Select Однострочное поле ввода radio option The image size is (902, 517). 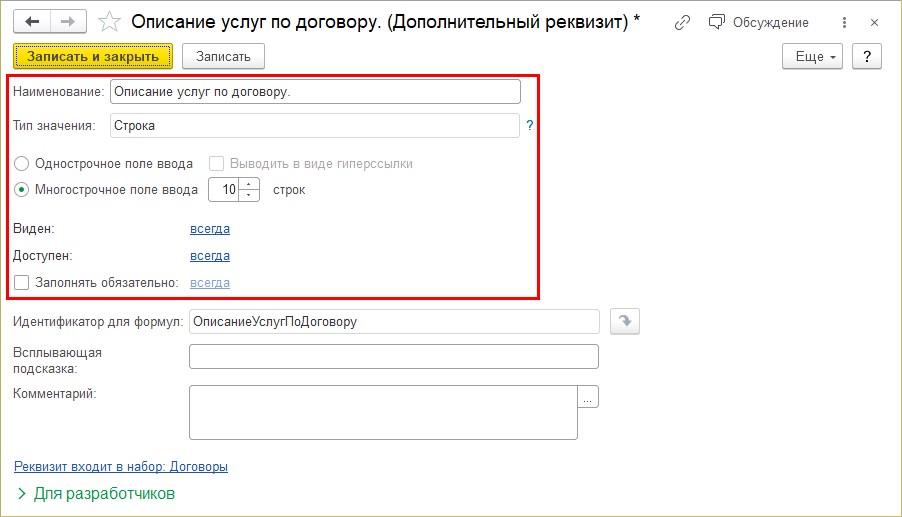point(21,163)
